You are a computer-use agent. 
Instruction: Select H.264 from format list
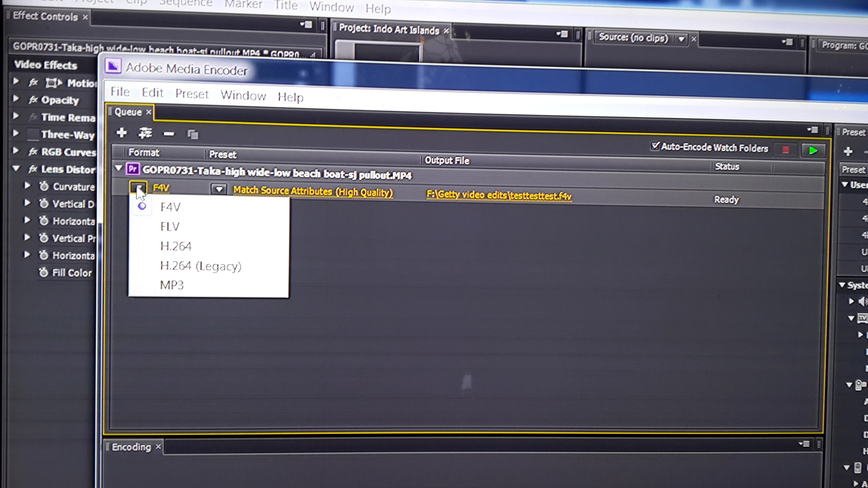click(x=176, y=246)
